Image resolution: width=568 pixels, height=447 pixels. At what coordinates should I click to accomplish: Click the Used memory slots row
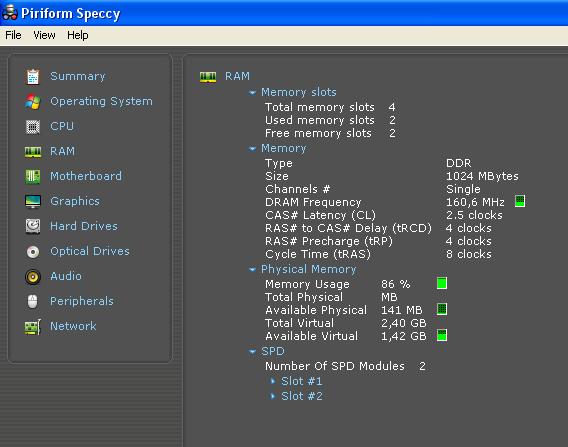pyautogui.click(x=330, y=120)
